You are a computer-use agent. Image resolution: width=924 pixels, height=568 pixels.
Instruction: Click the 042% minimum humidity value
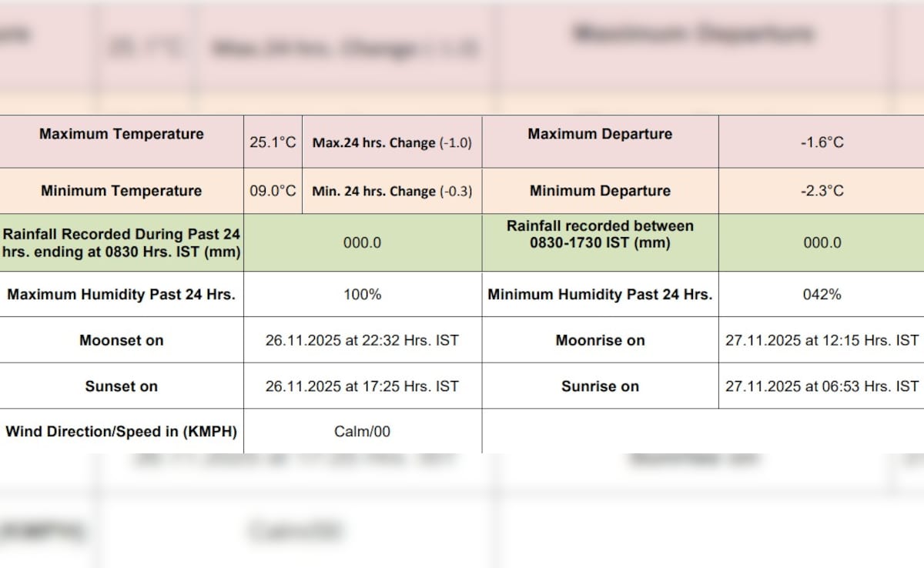pos(822,294)
